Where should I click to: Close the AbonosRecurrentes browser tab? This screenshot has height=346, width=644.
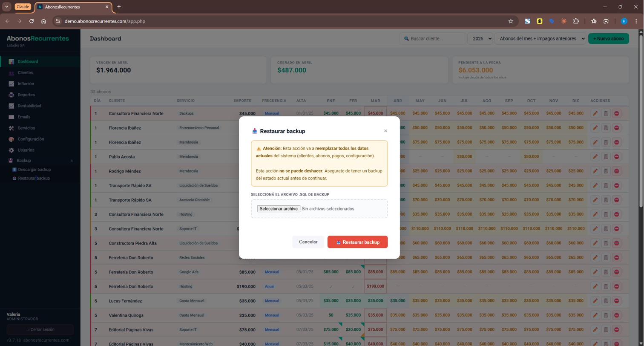point(106,7)
